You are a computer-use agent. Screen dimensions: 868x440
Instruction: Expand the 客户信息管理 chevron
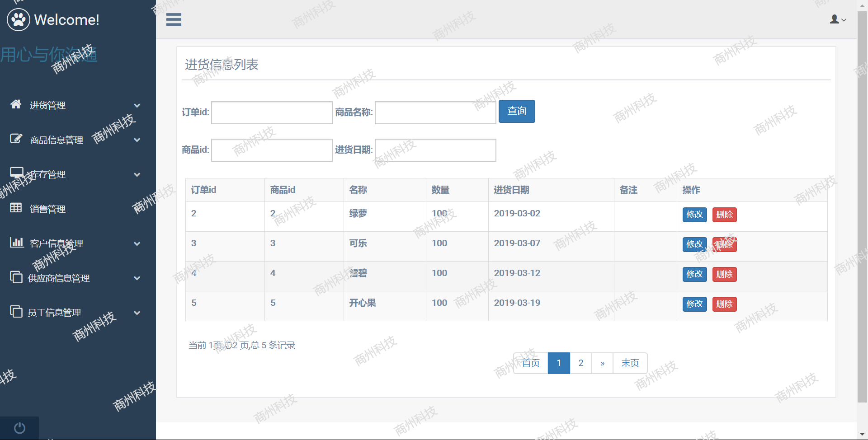click(137, 244)
